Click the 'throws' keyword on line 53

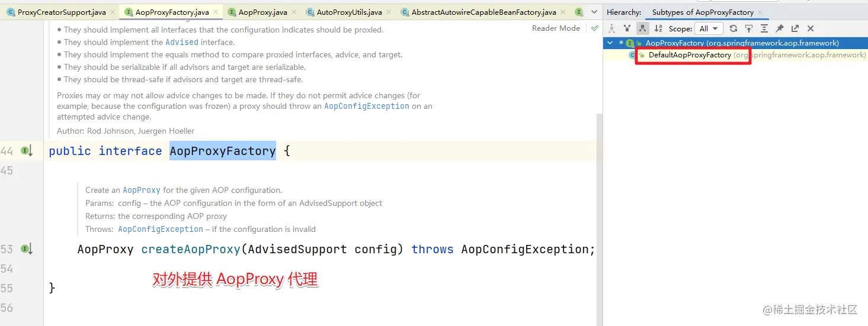[x=433, y=249]
